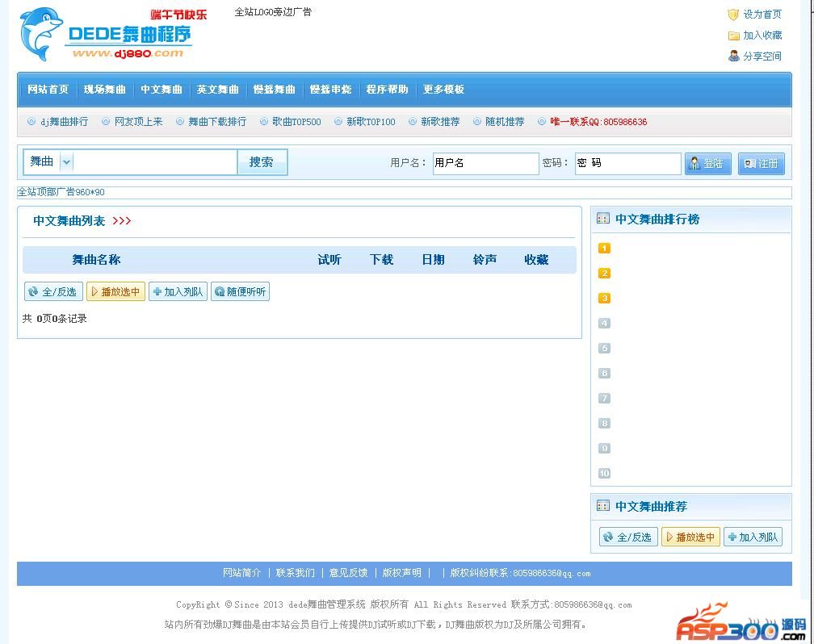Click rank badge number 7 in 中文舞曲排行榜
This screenshot has width=814, height=644.
tap(604, 398)
